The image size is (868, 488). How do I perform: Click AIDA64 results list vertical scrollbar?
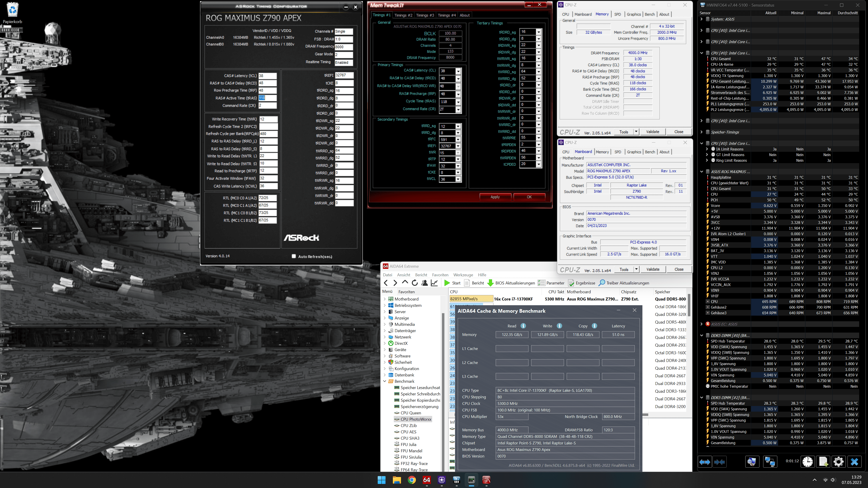tap(689, 305)
